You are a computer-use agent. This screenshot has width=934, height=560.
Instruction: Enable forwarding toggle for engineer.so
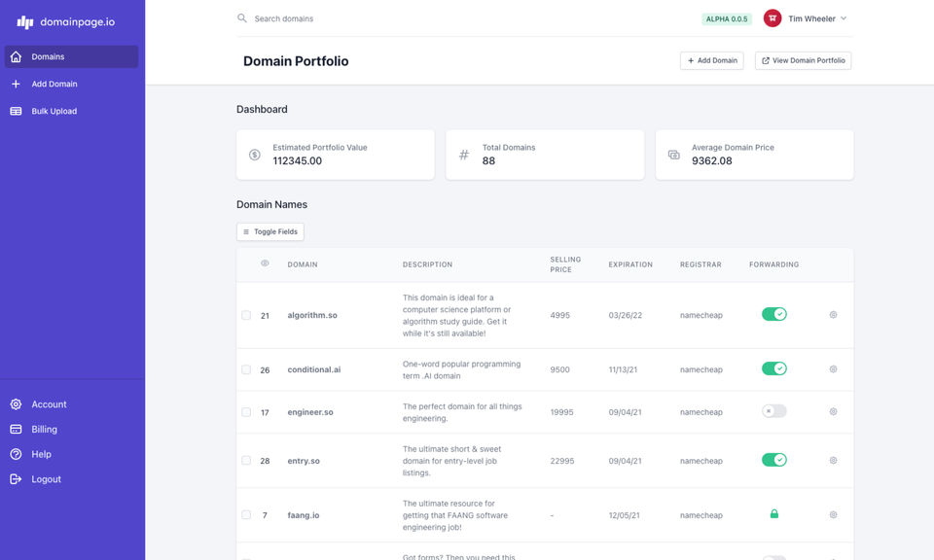(x=774, y=411)
